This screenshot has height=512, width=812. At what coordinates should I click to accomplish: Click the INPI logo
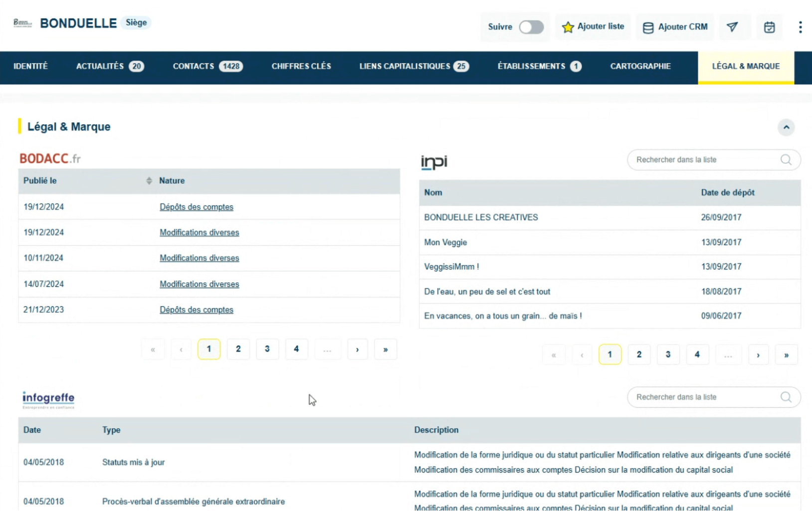[x=434, y=162]
